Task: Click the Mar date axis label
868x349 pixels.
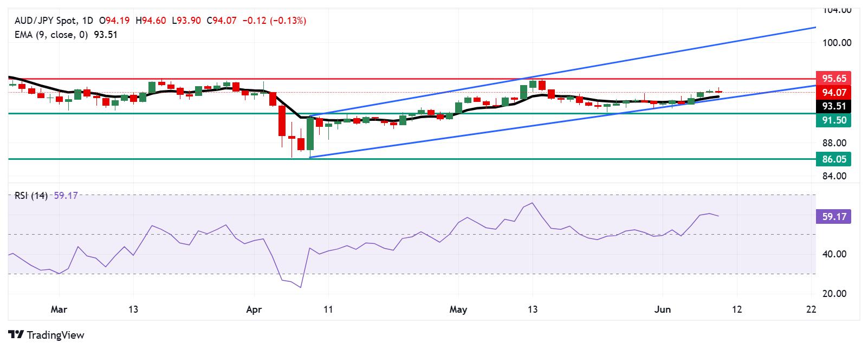Action: (59, 309)
